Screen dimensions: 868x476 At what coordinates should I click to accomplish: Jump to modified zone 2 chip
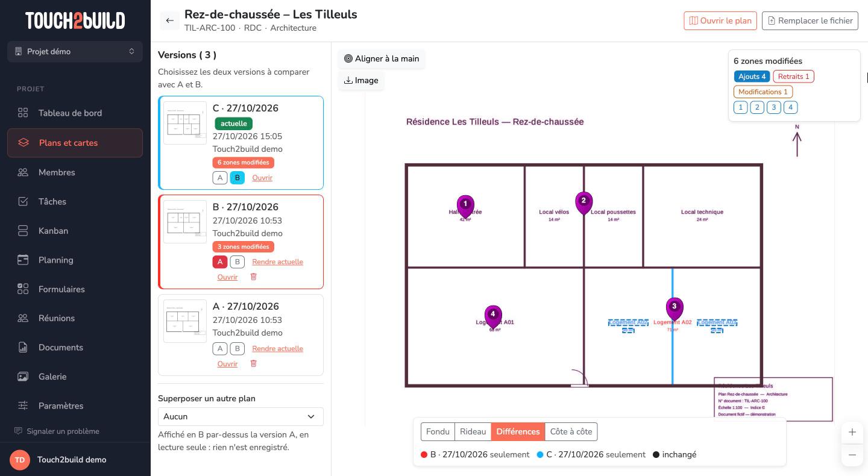point(757,107)
